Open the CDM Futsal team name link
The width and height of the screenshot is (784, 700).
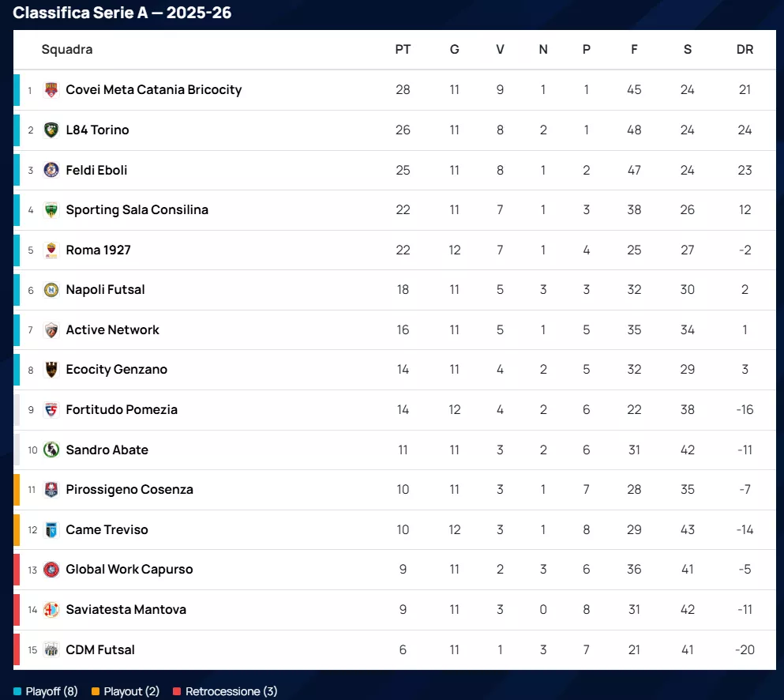click(x=100, y=650)
